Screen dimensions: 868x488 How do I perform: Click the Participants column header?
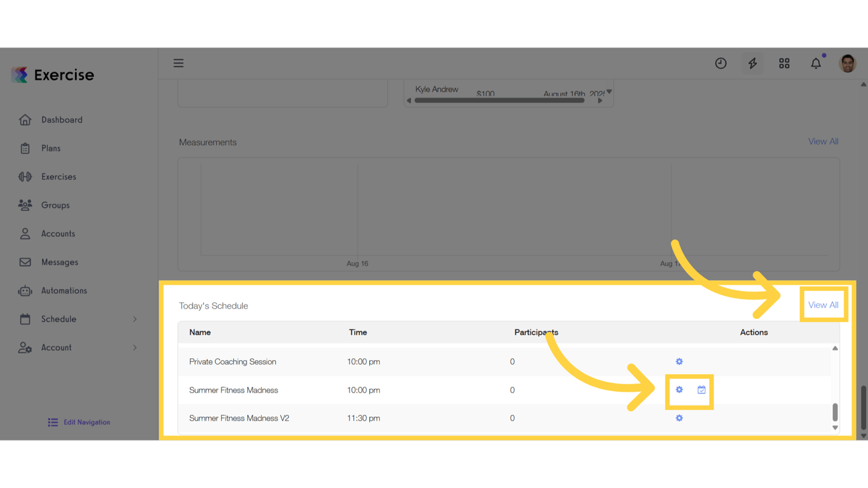click(x=536, y=332)
